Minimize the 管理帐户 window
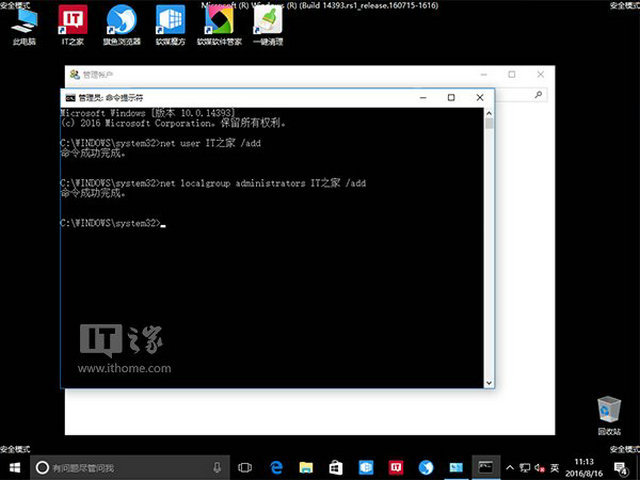This screenshot has width=640, height=480. (484, 74)
